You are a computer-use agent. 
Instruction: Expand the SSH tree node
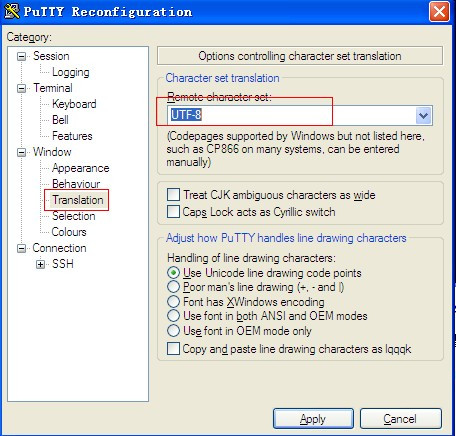pos(40,264)
